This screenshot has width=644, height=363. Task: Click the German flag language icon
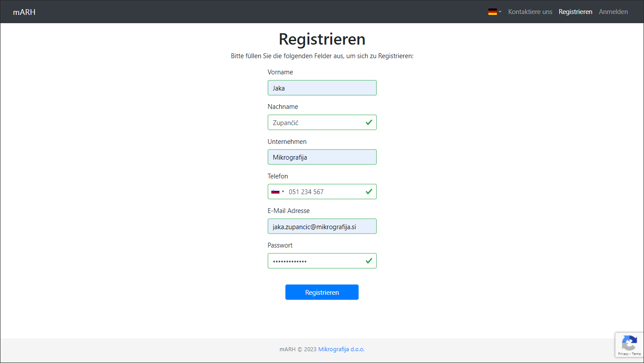492,12
